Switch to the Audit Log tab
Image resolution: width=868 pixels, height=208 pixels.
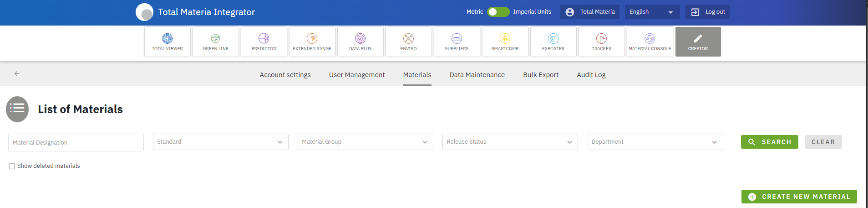coord(591,75)
